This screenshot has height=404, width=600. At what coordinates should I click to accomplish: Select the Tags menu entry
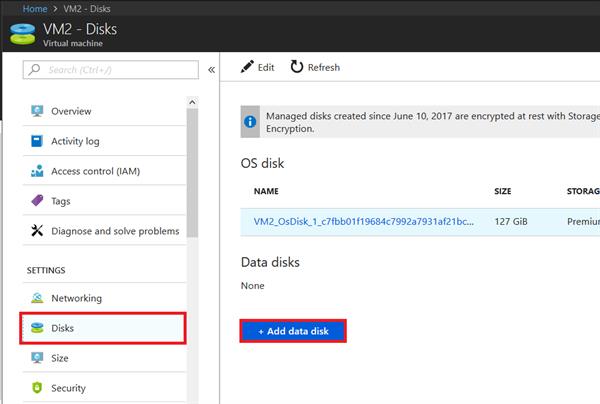point(60,201)
